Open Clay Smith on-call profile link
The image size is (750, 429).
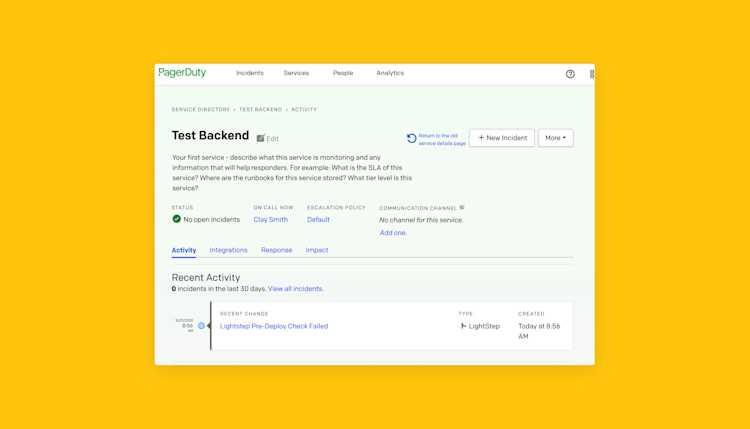click(x=271, y=220)
